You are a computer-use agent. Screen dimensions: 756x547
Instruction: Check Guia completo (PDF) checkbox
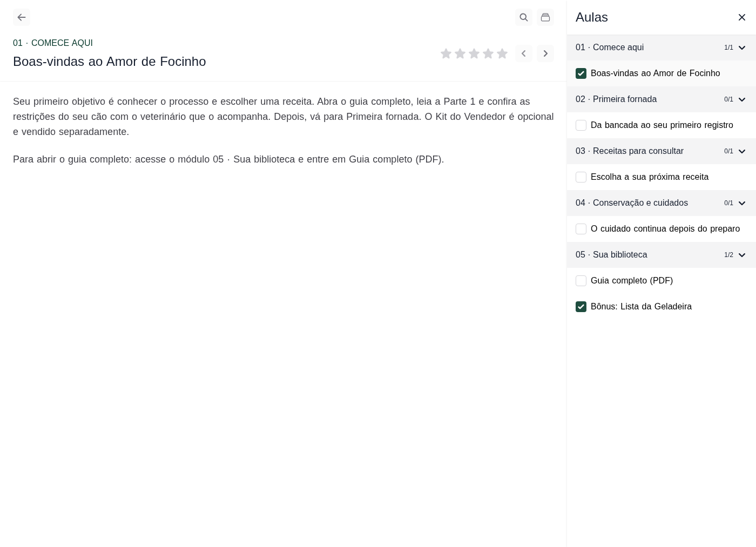tap(581, 281)
